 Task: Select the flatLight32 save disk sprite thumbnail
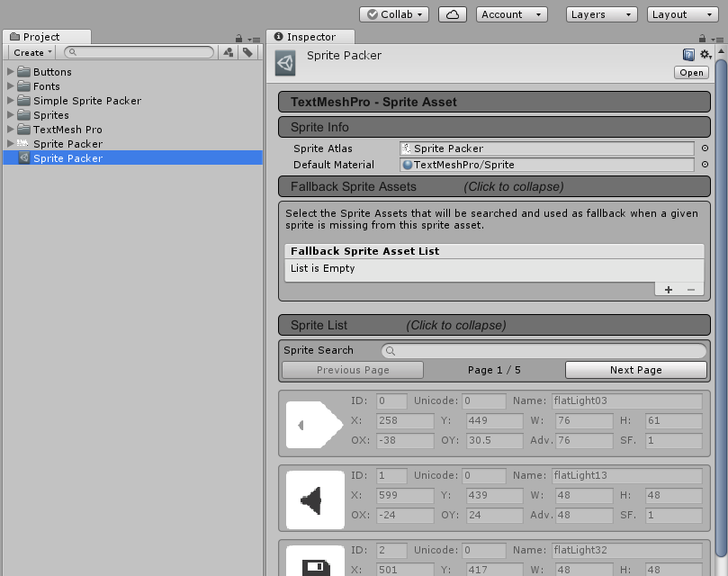point(315,561)
